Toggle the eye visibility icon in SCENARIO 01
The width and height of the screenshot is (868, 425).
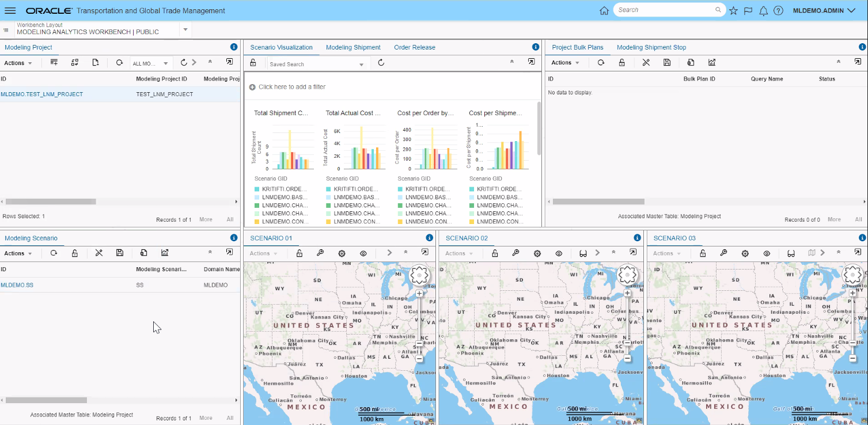(363, 253)
